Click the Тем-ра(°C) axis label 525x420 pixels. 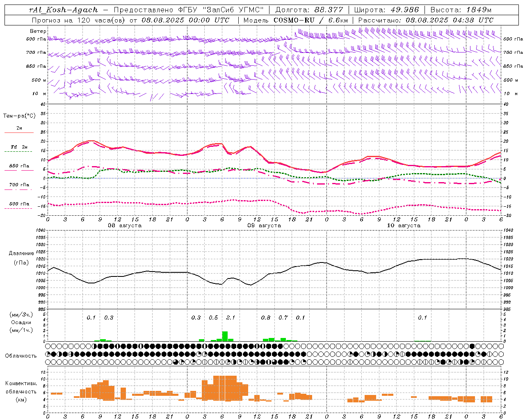[19, 116]
